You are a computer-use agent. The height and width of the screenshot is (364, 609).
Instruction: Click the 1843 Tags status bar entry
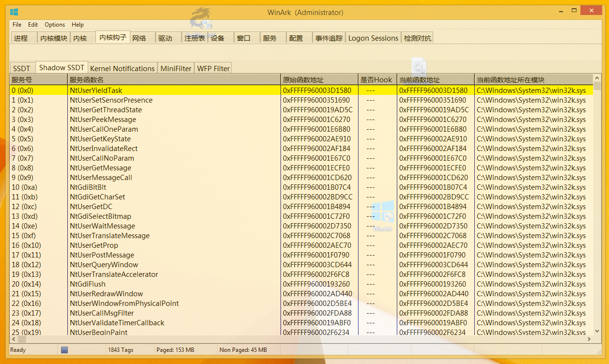[121, 350]
